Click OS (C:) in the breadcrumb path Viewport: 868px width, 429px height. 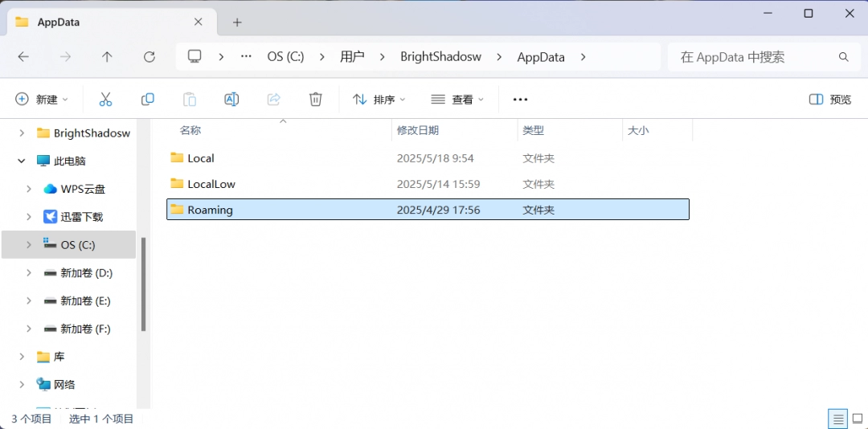pos(285,56)
